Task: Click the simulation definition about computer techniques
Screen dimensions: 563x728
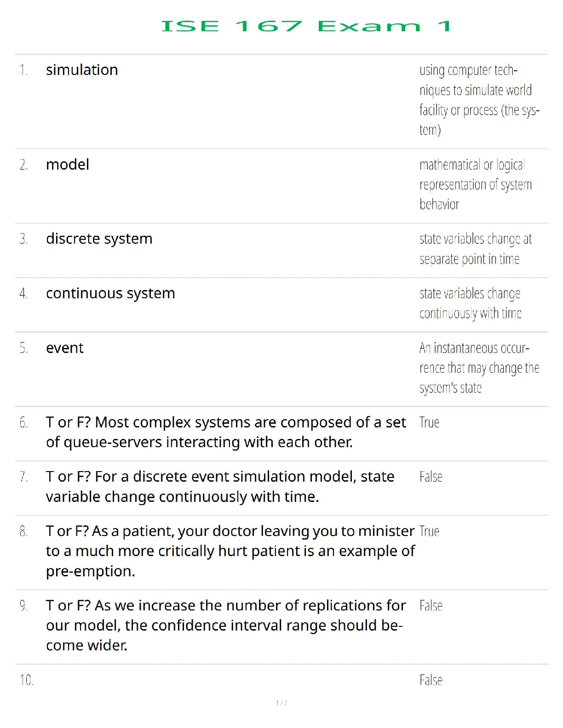Action: point(479,100)
